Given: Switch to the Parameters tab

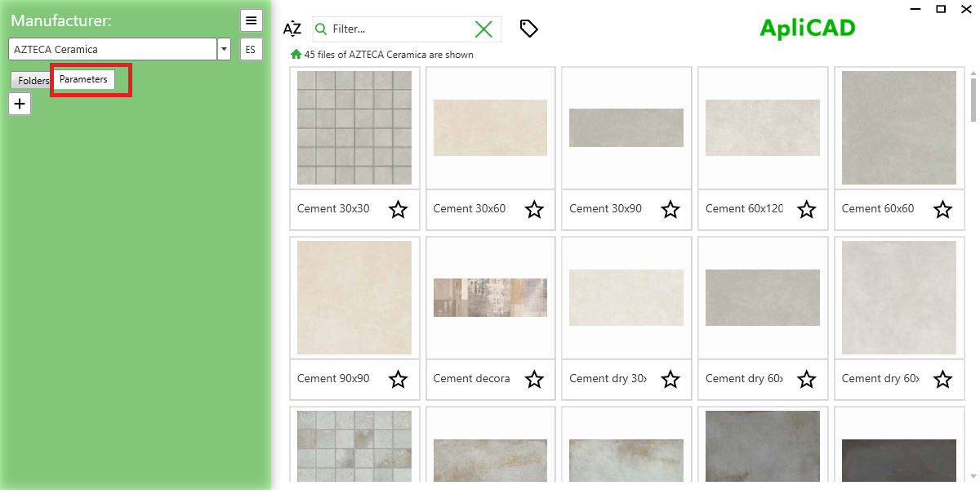Looking at the screenshot, I should tap(82, 79).
